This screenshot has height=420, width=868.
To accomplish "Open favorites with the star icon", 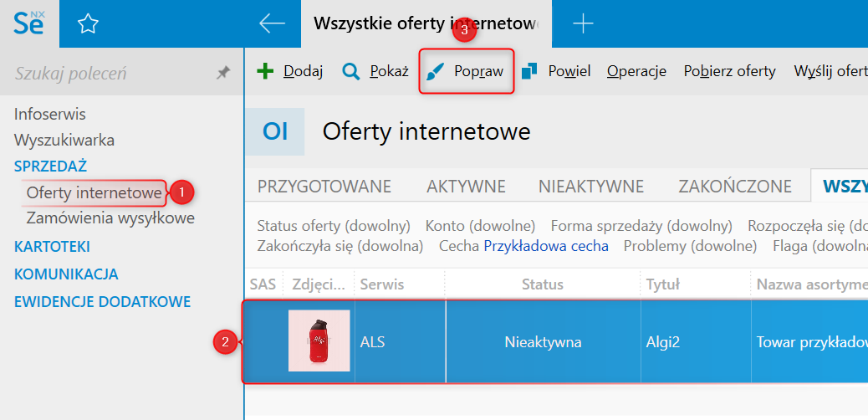I will (88, 24).
